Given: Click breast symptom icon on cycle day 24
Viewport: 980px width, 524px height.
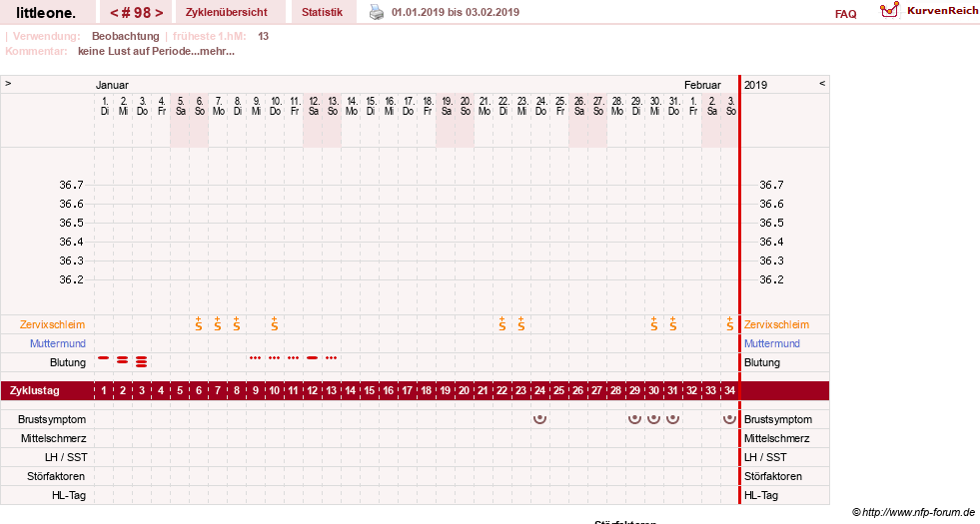Looking at the screenshot, I should point(540,418).
